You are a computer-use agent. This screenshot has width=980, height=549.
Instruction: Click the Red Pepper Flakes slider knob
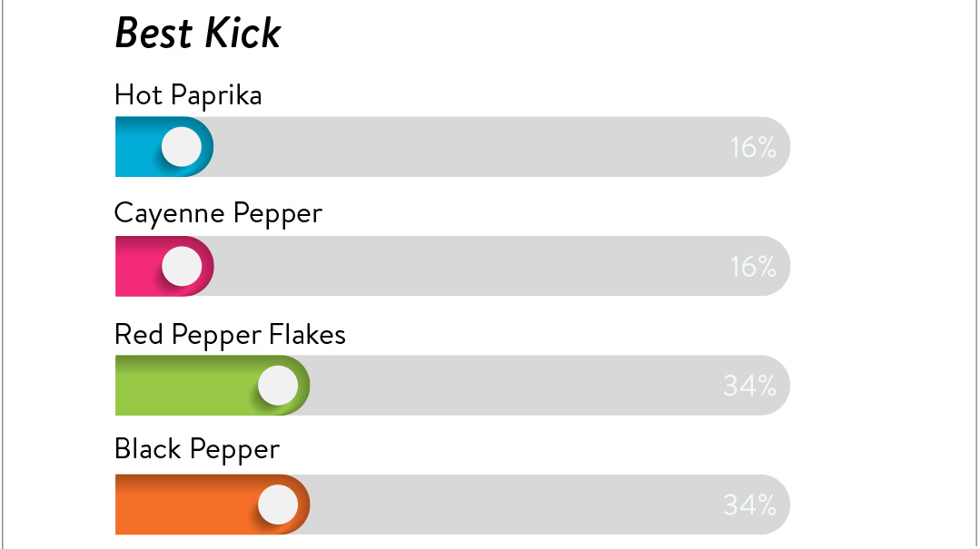coord(278,386)
